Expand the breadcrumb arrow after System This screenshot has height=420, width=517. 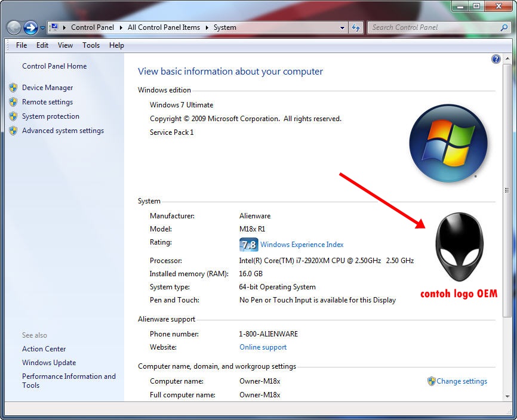239,27
